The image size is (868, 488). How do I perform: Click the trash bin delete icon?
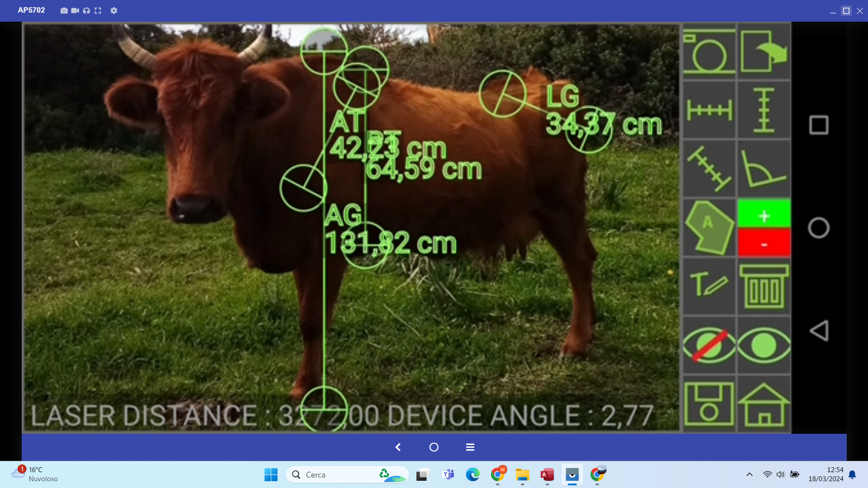[764, 286]
